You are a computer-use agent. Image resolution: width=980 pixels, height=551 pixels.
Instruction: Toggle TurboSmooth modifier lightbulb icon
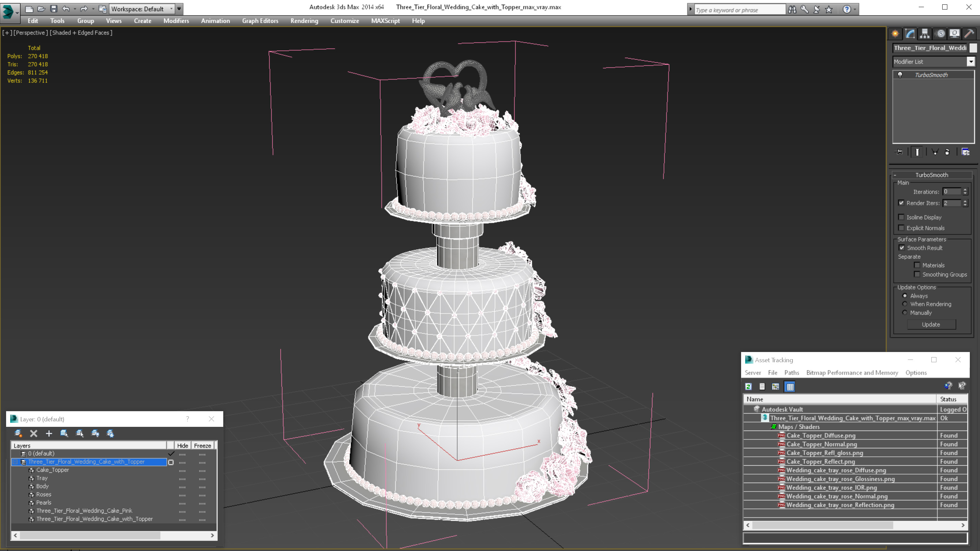(x=900, y=75)
